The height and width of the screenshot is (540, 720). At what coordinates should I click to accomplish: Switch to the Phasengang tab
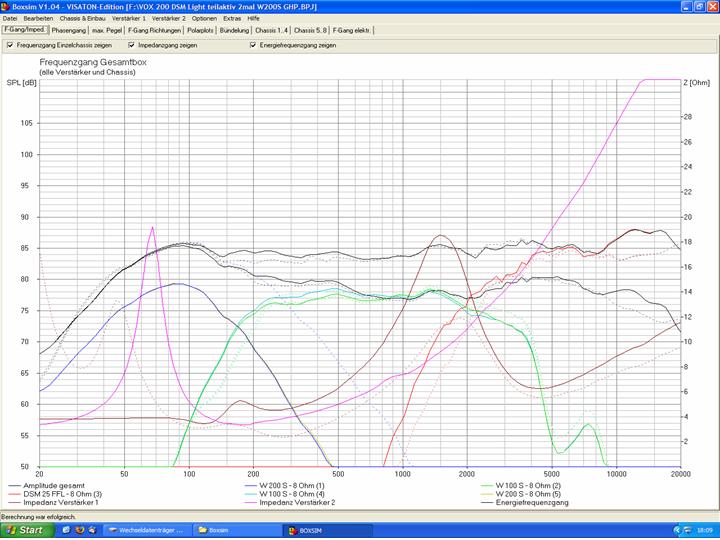pos(68,31)
